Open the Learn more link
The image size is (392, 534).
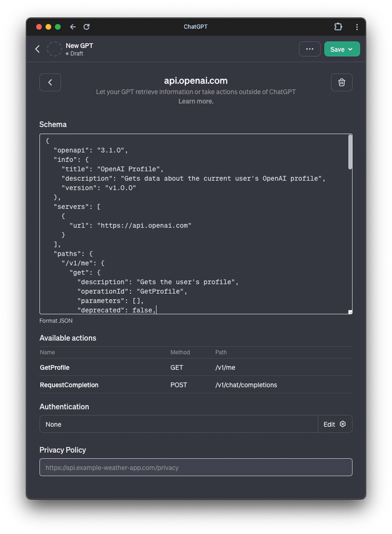pos(196,102)
